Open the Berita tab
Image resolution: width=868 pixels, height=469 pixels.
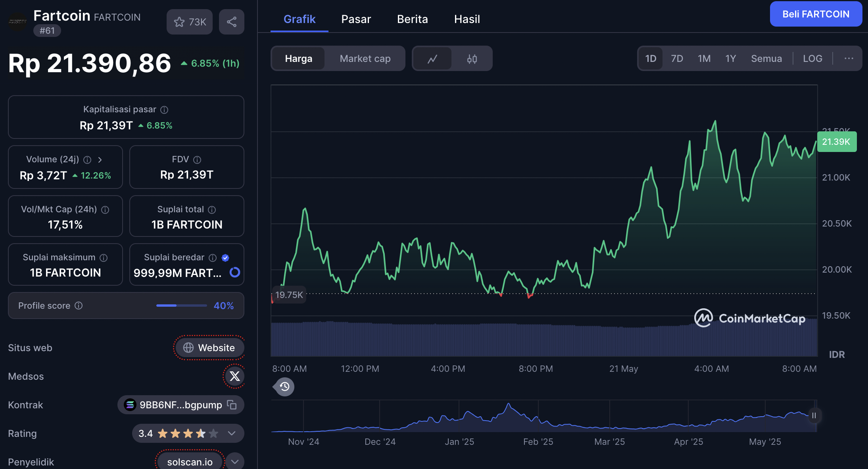click(x=412, y=19)
